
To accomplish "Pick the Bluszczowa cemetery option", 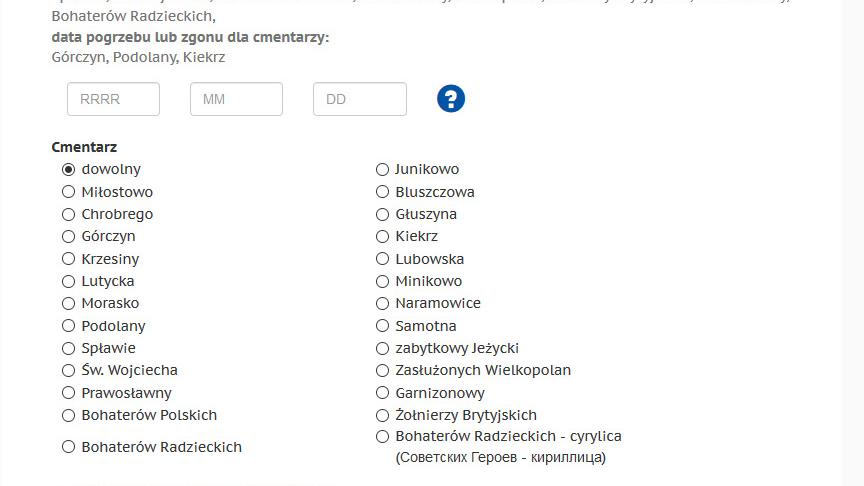I will (382, 192).
